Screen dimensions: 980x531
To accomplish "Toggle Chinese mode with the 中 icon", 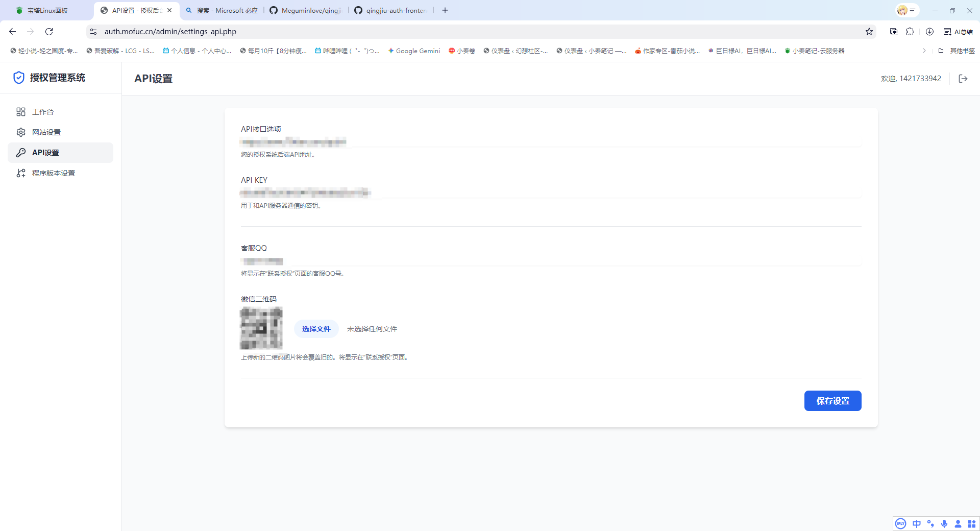I will tap(916, 523).
